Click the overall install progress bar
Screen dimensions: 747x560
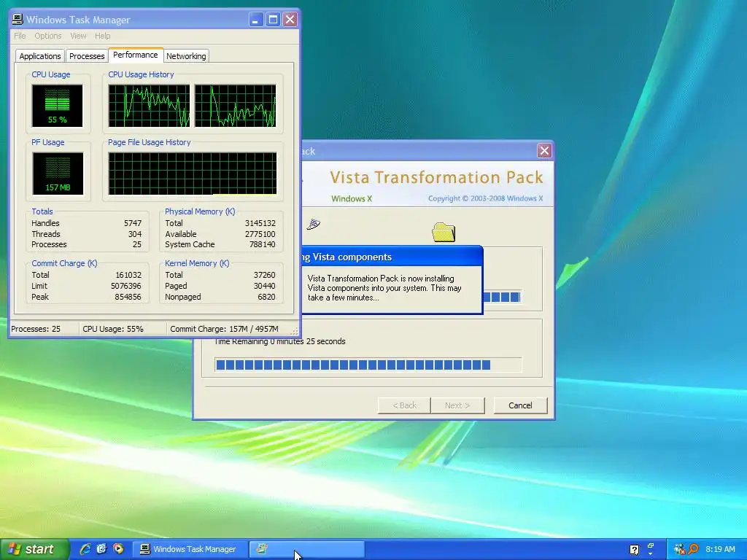[x=368, y=365]
